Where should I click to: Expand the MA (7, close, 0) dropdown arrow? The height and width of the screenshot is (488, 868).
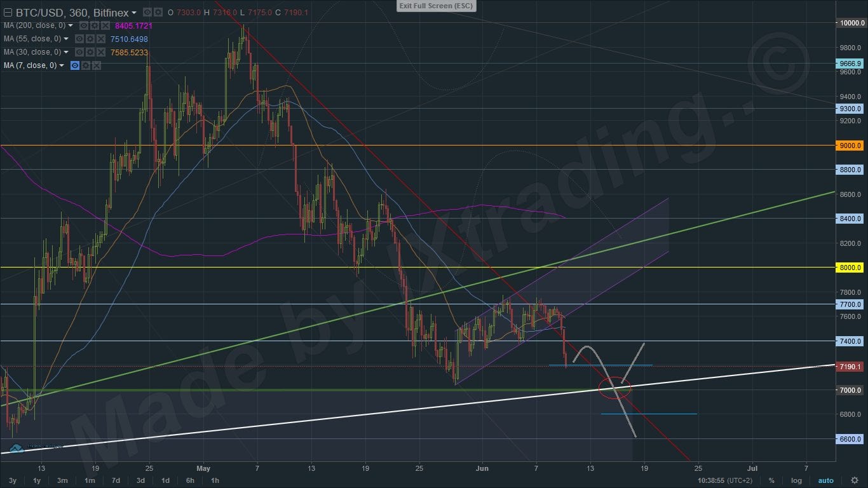tap(62, 65)
